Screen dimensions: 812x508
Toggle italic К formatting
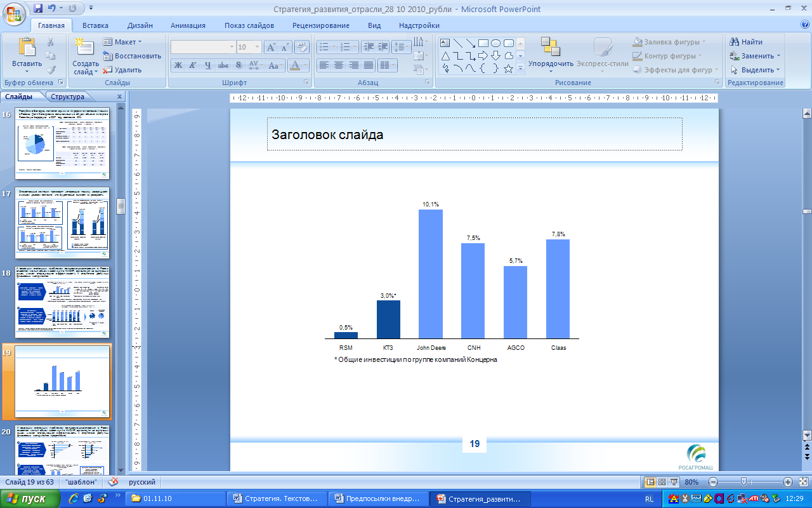192,65
